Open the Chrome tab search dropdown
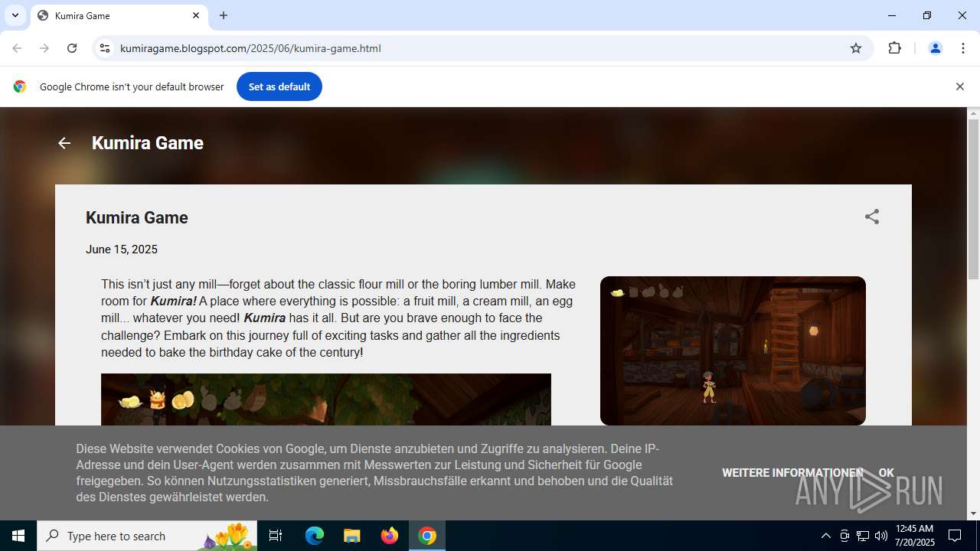Viewport: 980px width, 551px height. (x=15, y=15)
